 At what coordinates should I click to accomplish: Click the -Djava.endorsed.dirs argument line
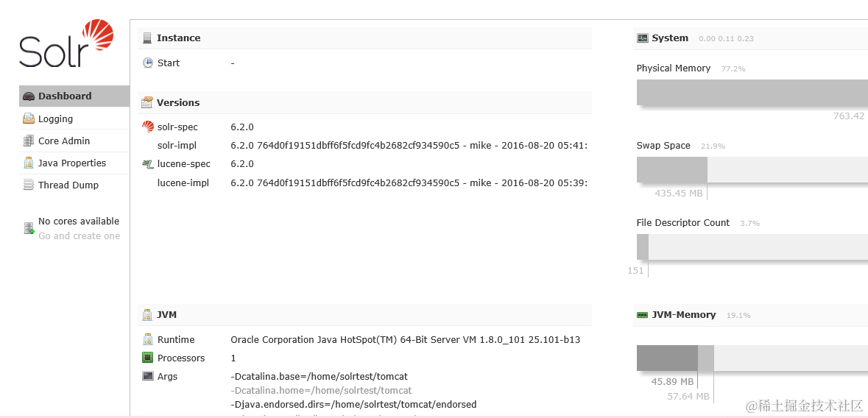[353, 404]
